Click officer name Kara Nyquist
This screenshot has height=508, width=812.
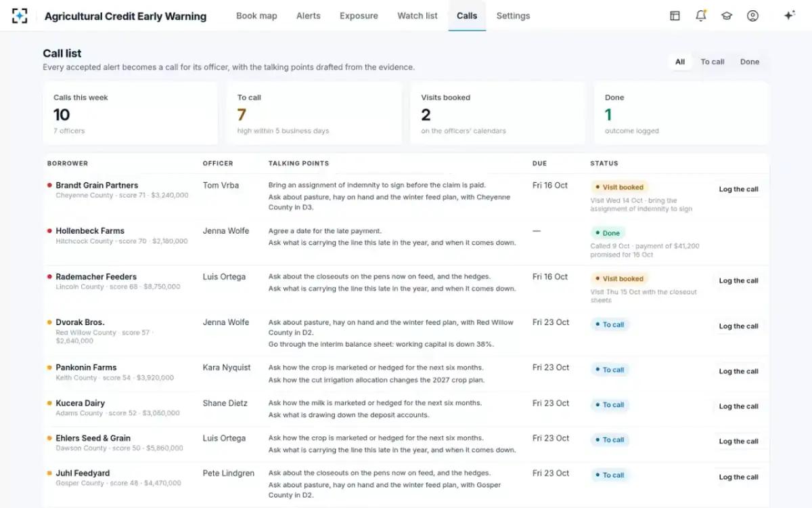coord(227,368)
